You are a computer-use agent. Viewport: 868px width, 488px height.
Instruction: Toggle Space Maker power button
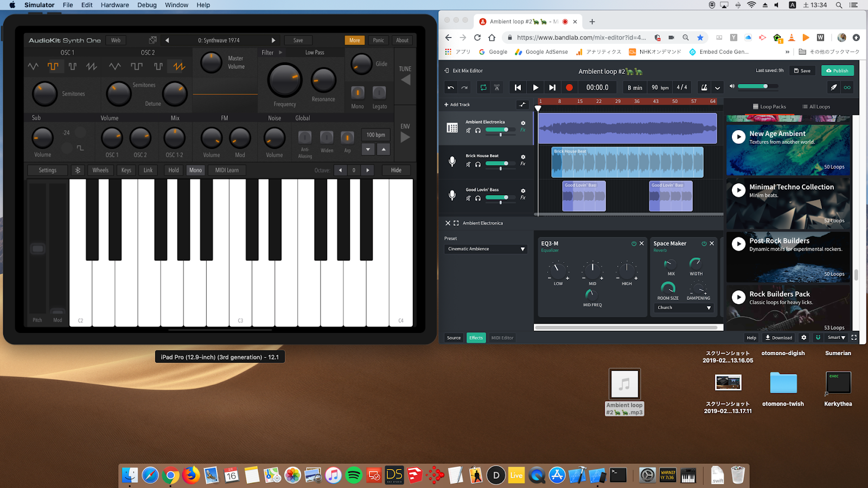pyautogui.click(x=704, y=243)
